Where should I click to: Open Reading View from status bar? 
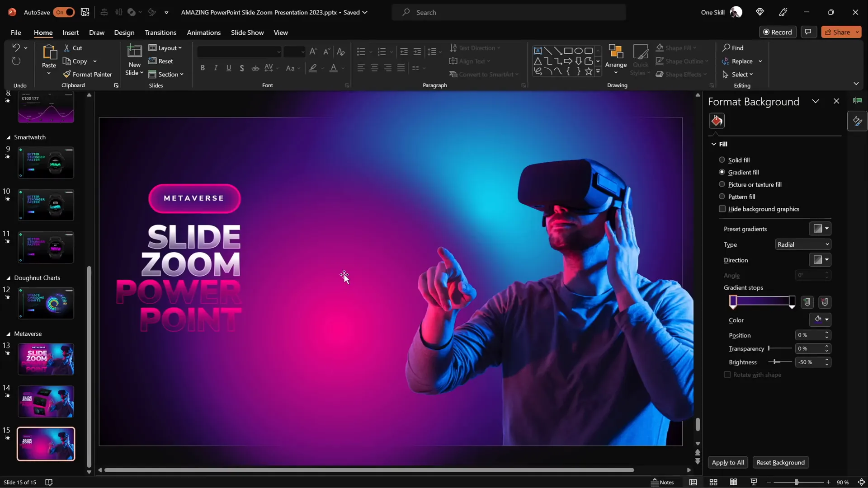[x=733, y=482]
